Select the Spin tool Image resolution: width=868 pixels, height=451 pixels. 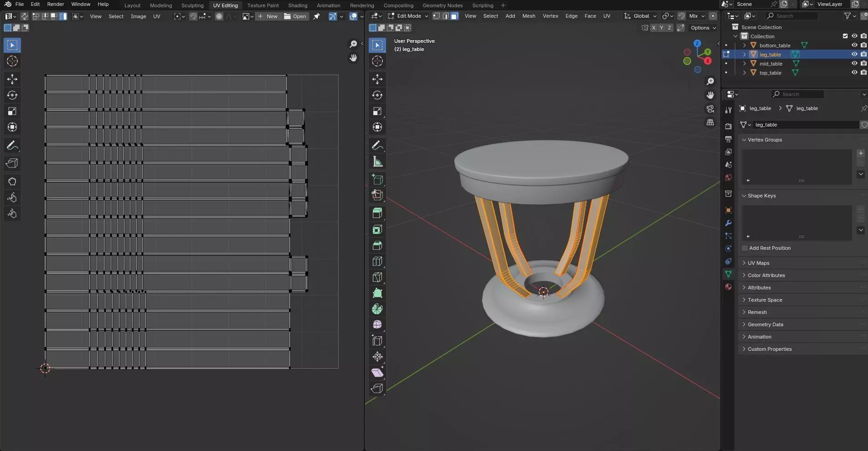pos(377,309)
